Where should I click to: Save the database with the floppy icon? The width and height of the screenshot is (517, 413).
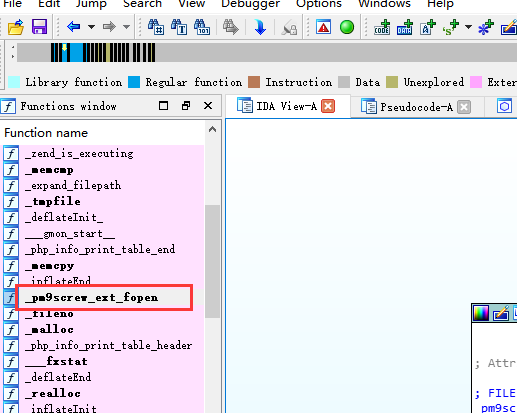tap(39, 27)
